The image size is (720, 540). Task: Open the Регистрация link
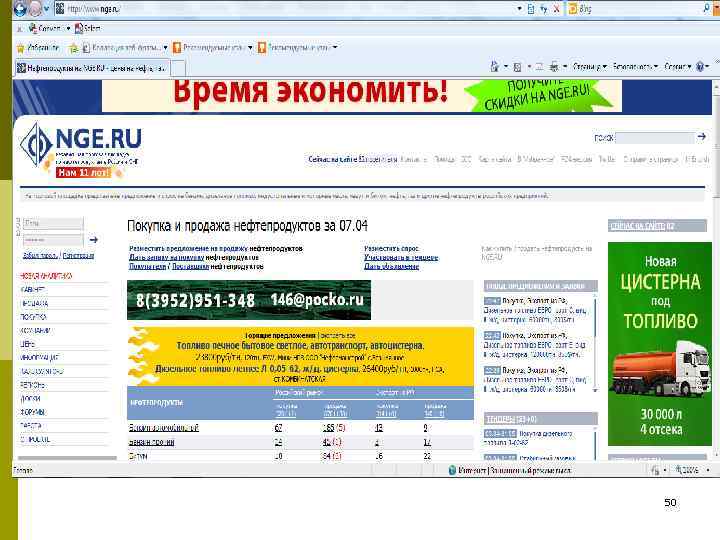(79, 255)
